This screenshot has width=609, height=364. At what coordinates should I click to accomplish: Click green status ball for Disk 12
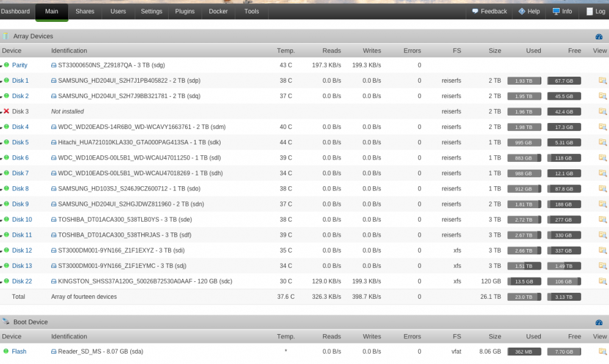6,250
